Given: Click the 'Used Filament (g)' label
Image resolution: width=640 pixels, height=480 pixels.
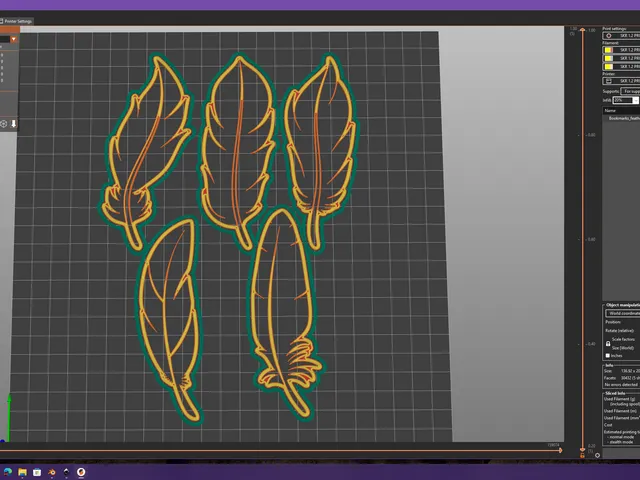Looking at the screenshot, I should [x=620, y=399].
